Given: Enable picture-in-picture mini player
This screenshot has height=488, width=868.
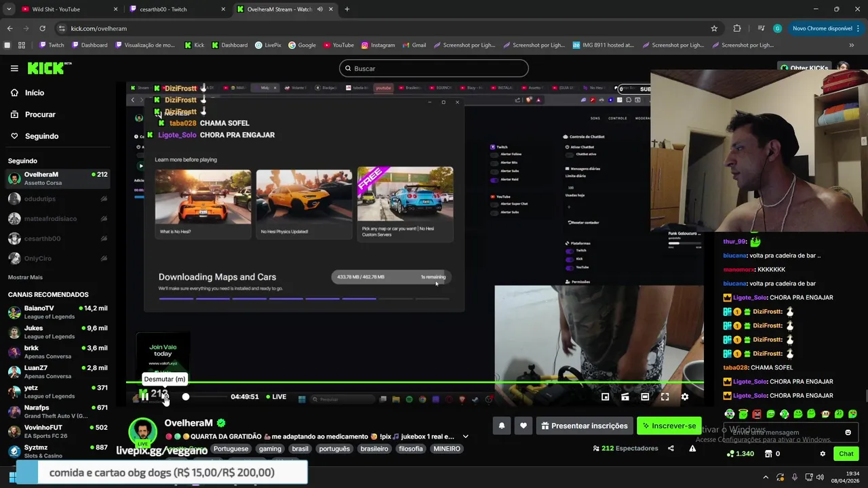Looking at the screenshot, I should click(x=606, y=397).
